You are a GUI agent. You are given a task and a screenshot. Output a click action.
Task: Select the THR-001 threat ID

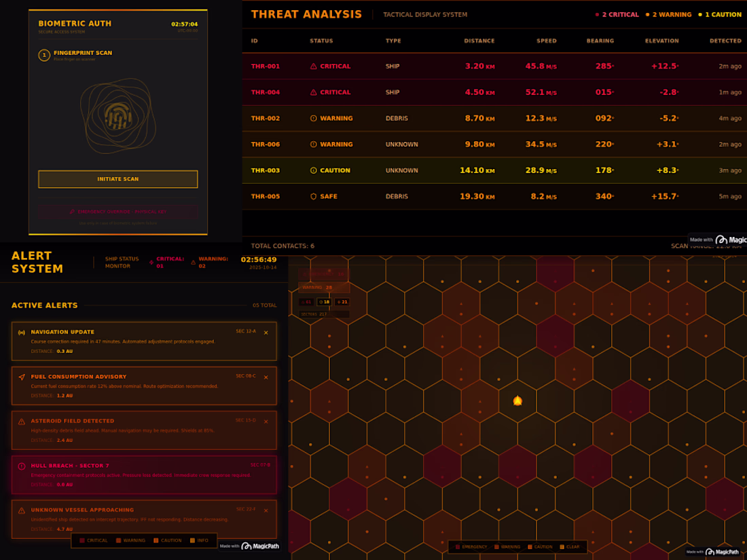[266, 67]
